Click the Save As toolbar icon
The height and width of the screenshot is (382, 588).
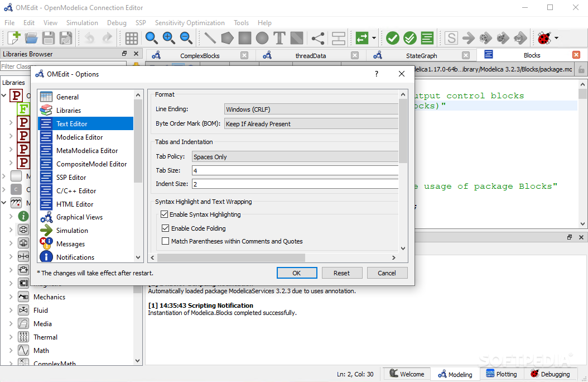point(66,38)
